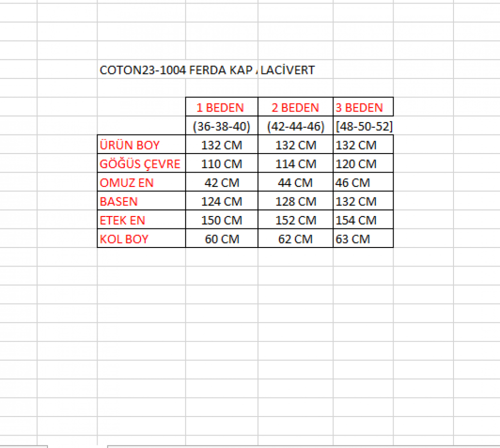The image size is (500, 448).
Task: Select the '44 CM' cell
Action: click(295, 182)
